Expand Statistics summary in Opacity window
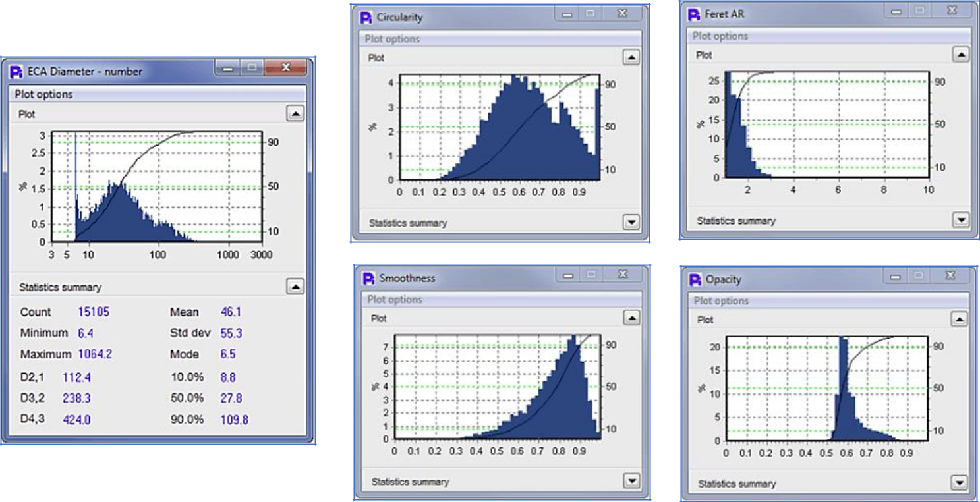 [x=961, y=483]
